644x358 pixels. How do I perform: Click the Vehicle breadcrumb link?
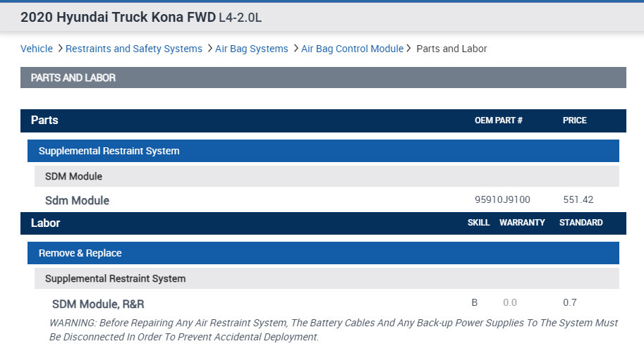pyautogui.click(x=37, y=49)
